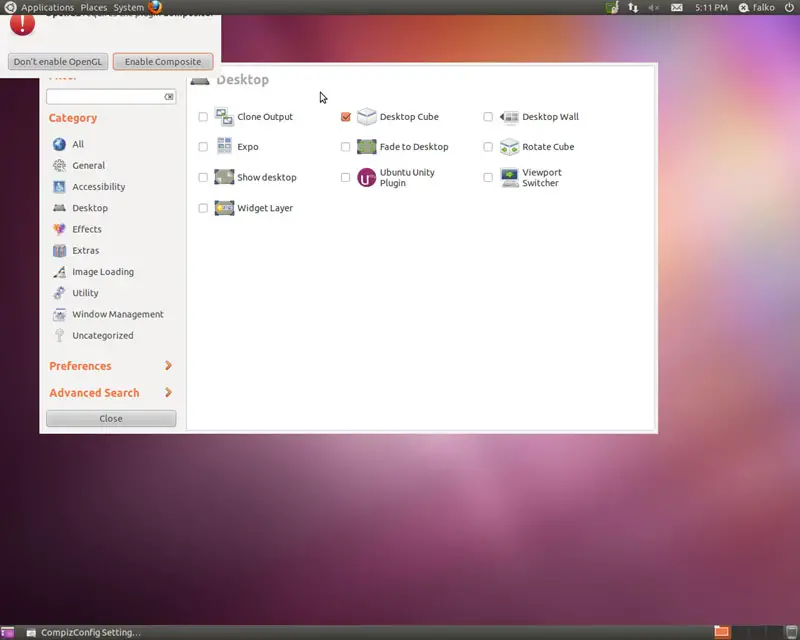Enable the Ubuntu Unity Plugin checkbox
Viewport: 800px width, 640px height.
[345, 178]
